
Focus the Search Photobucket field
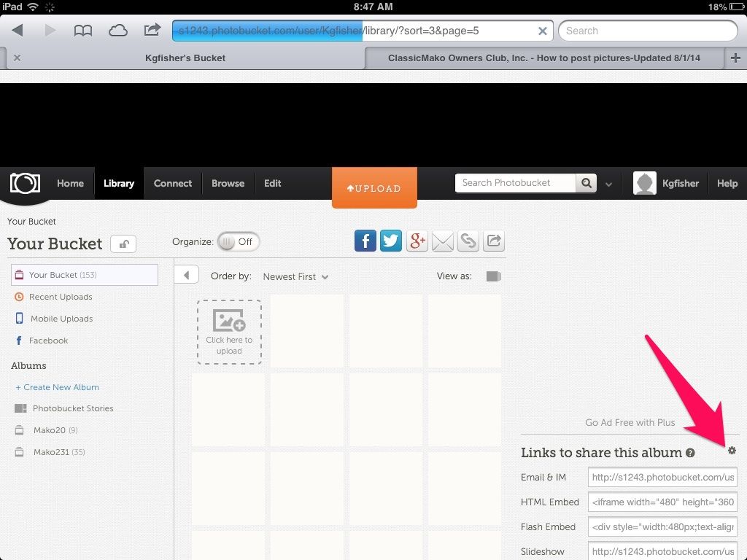click(516, 183)
